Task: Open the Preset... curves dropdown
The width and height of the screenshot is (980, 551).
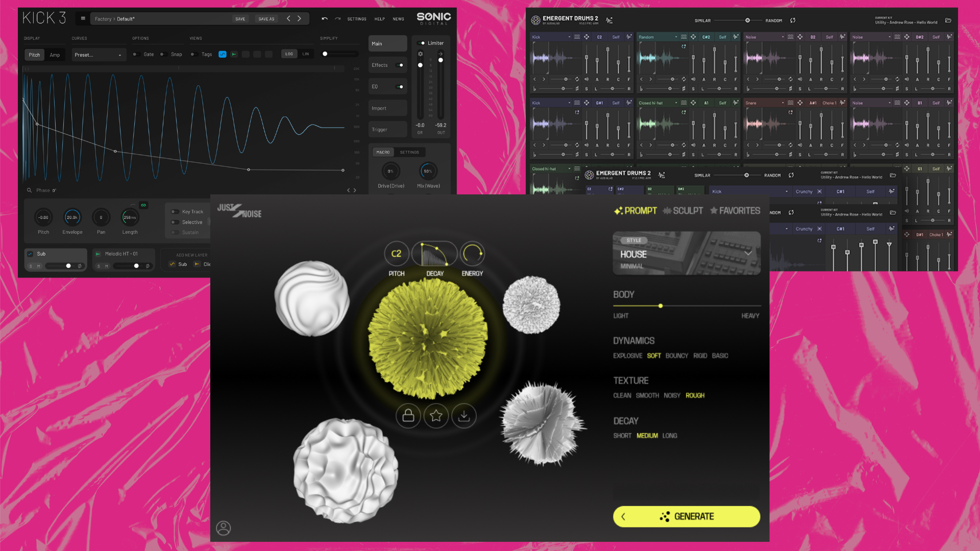Action: click(x=99, y=55)
